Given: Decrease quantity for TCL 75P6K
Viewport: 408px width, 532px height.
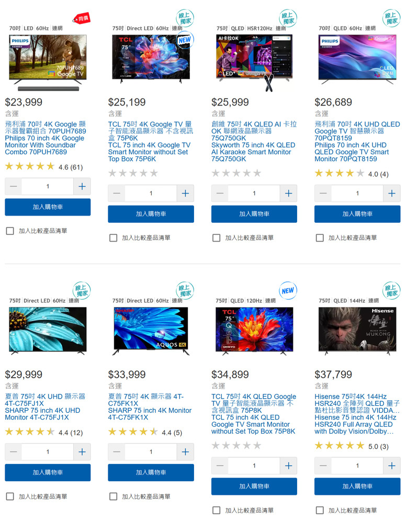Looking at the screenshot, I should click(x=117, y=194).
